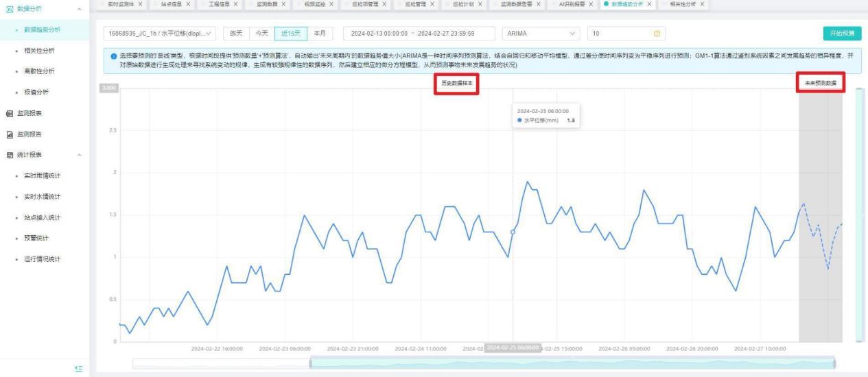This screenshot has height=377, width=868.
Task: Click the blue info icon in description banner
Action: pyautogui.click(x=113, y=55)
